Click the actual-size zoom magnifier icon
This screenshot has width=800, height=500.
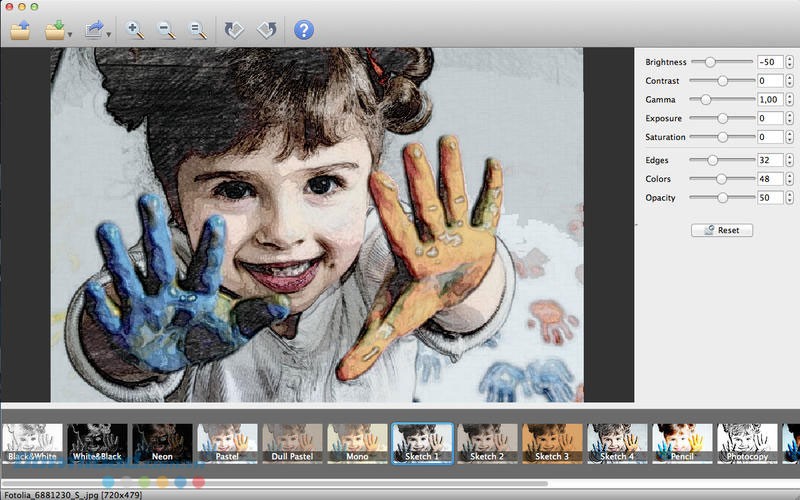pos(198,30)
